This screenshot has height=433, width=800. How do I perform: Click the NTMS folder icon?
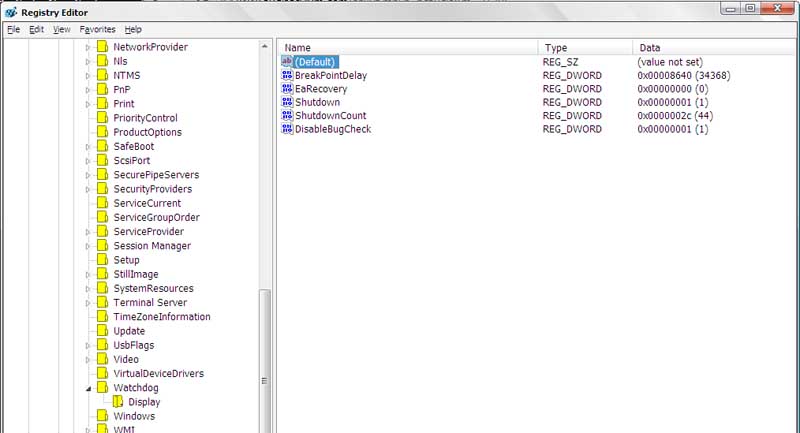click(103, 75)
